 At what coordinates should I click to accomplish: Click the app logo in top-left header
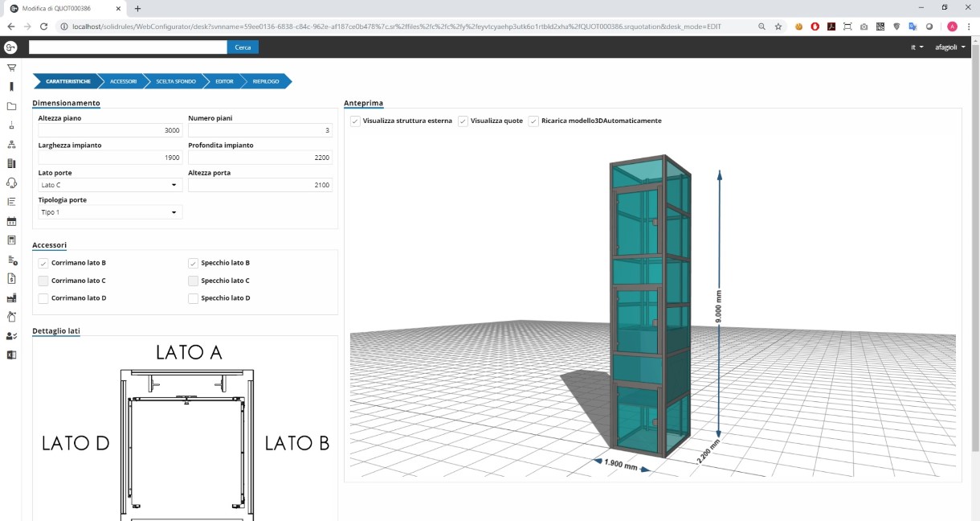tap(10, 47)
